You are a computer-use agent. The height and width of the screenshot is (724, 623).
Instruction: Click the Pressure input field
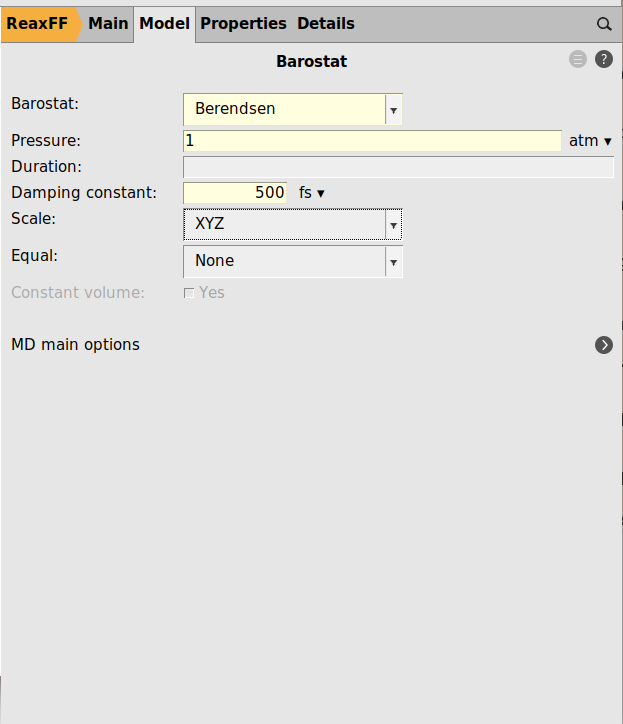pyautogui.click(x=372, y=141)
